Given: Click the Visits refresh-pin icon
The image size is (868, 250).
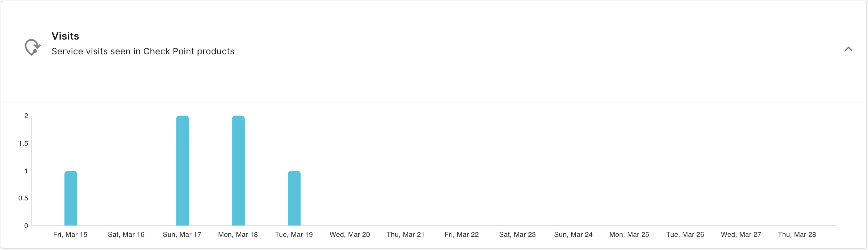Looking at the screenshot, I should click(x=33, y=47).
